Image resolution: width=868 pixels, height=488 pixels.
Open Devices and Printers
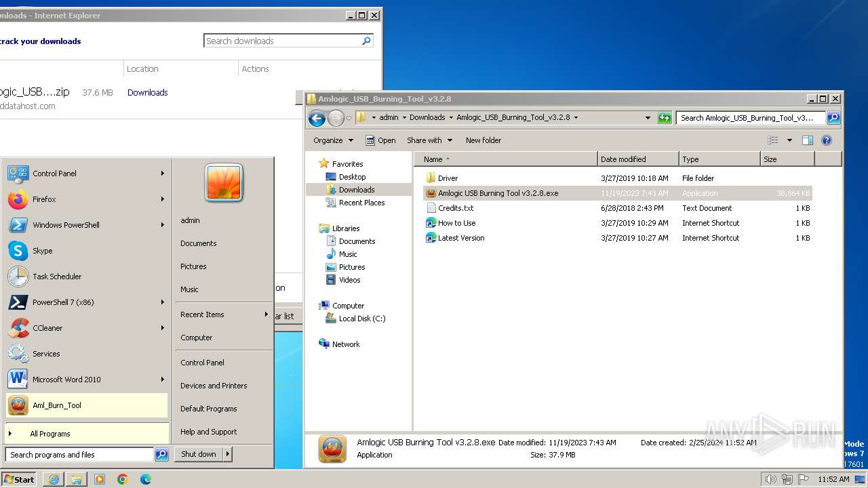tap(214, 386)
